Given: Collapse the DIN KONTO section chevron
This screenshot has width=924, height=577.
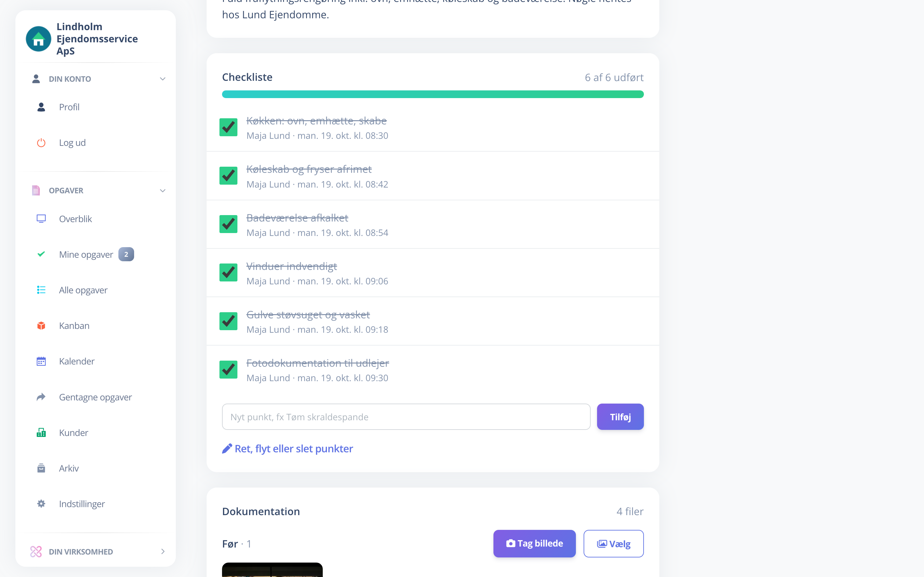Looking at the screenshot, I should coord(163,79).
